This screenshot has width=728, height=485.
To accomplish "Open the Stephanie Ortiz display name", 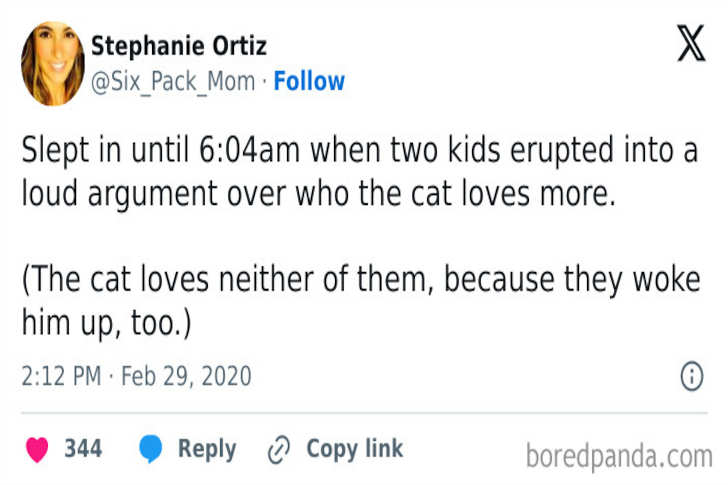I will (179, 46).
